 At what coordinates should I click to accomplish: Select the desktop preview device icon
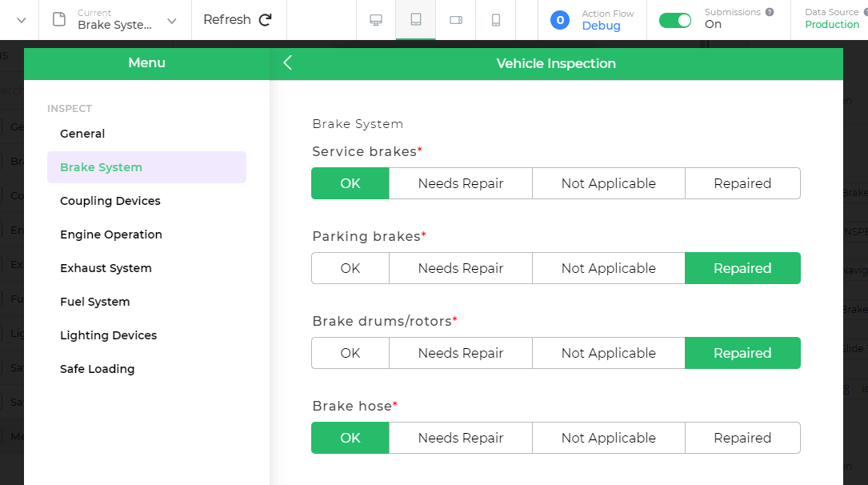pyautogui.click(x=376, y=20)
